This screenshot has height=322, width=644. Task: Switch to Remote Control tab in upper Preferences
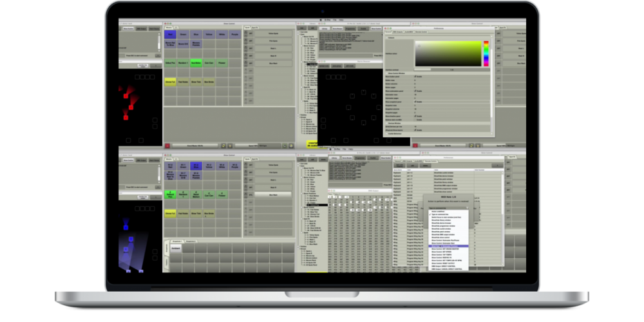pyautogui.click(x=421, y=32)
